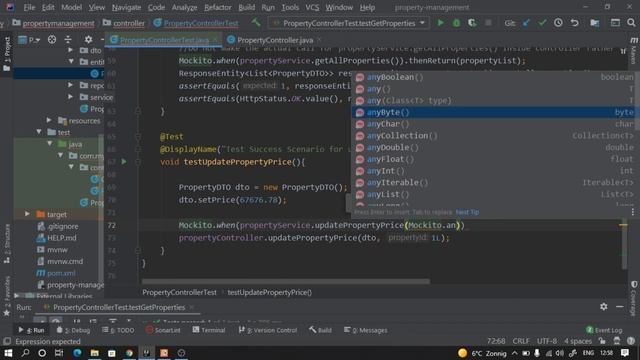Expand the target folder
640x360 pixels.
click(27, 214)
